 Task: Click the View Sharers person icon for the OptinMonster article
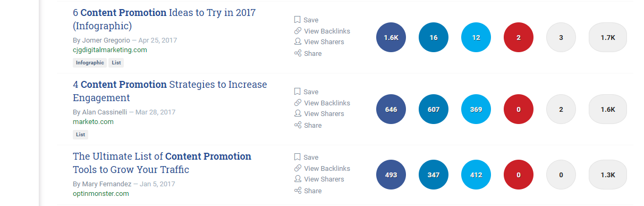pos(298,179)
